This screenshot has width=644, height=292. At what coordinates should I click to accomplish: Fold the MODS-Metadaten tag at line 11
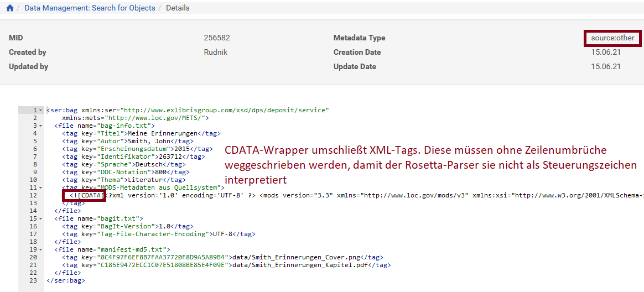(x=41, y=187)
